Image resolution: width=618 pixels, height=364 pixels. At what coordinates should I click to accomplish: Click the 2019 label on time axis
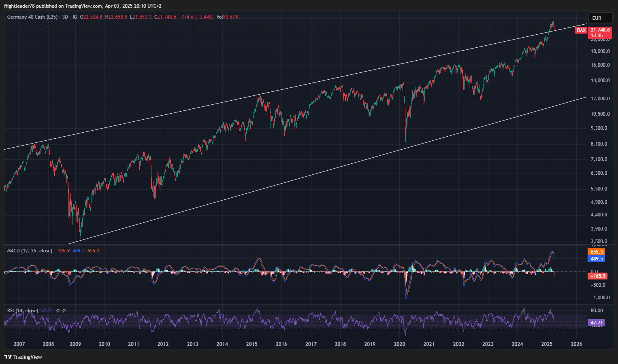tap(370, 344)
